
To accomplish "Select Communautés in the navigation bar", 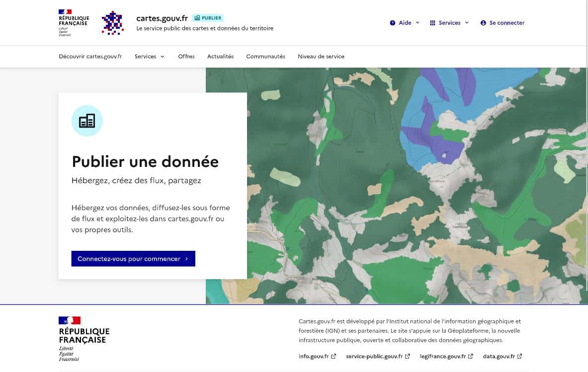I will 265,57.
